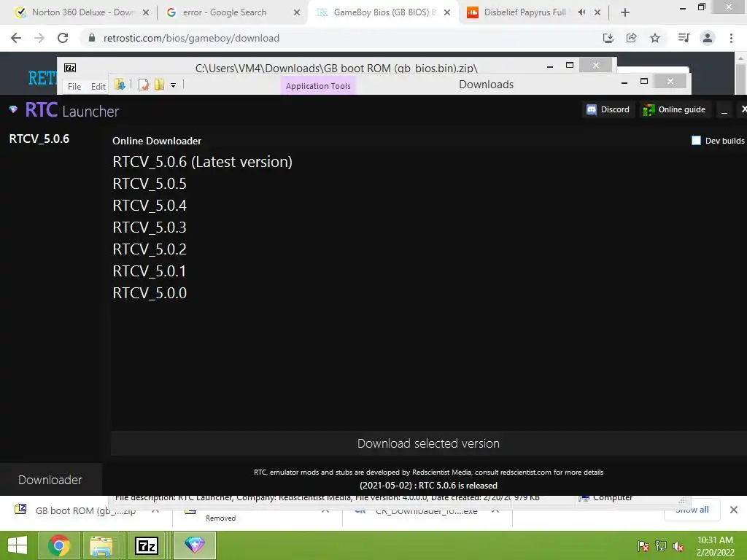Bookmark this page with star icon
747x560 pixels.
click(655, 38)
